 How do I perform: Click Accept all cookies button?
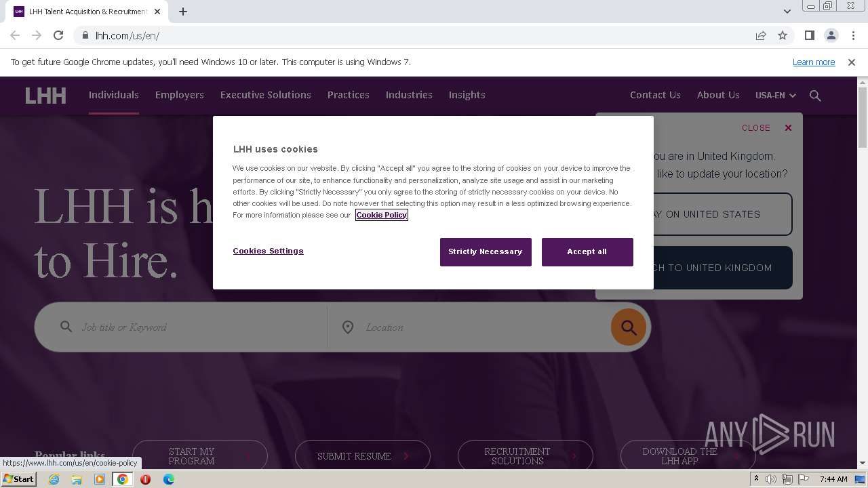point(587,252)
